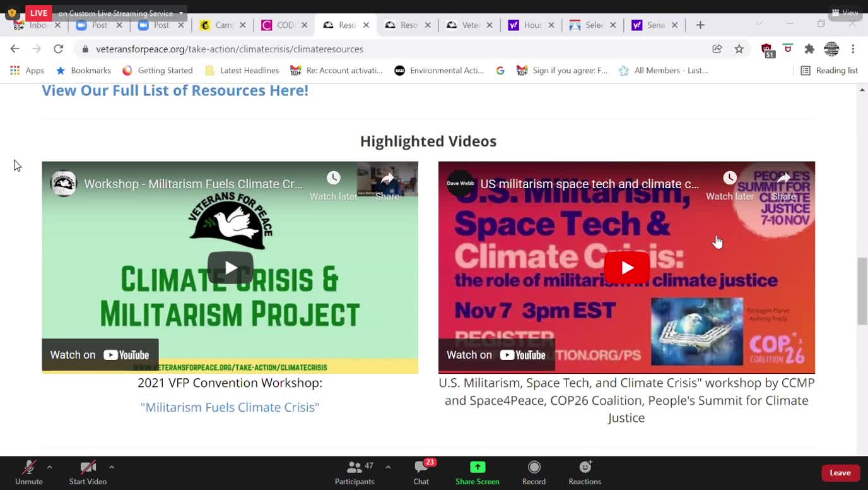Play the Climate Crisis & Militarism Project video
868x490 pixels.
[230, 268]
